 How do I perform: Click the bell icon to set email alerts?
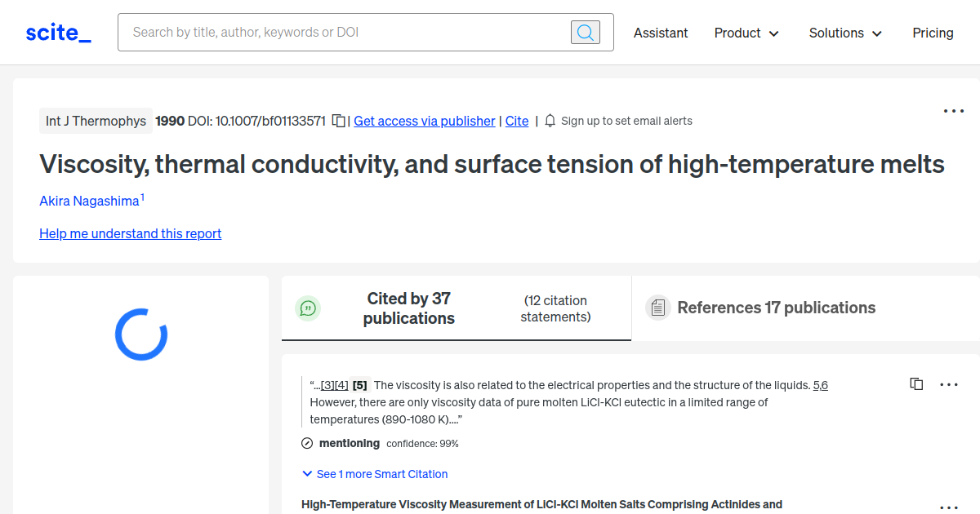(550, 120)
